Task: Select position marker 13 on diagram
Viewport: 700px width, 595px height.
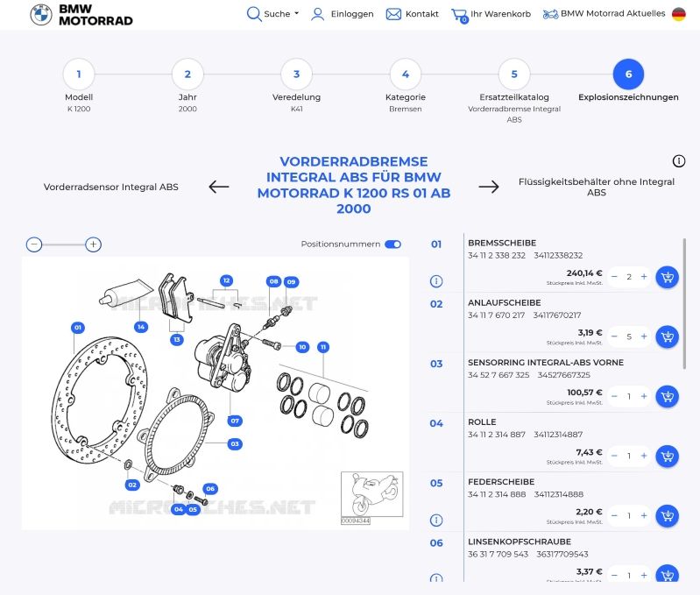Action: (x=177, y=340)
